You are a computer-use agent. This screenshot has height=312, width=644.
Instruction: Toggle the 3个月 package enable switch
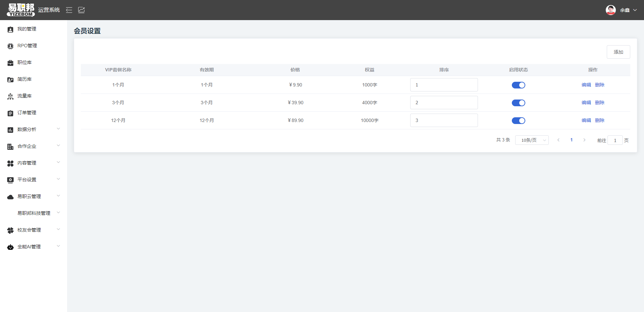(x=518, y=103)
